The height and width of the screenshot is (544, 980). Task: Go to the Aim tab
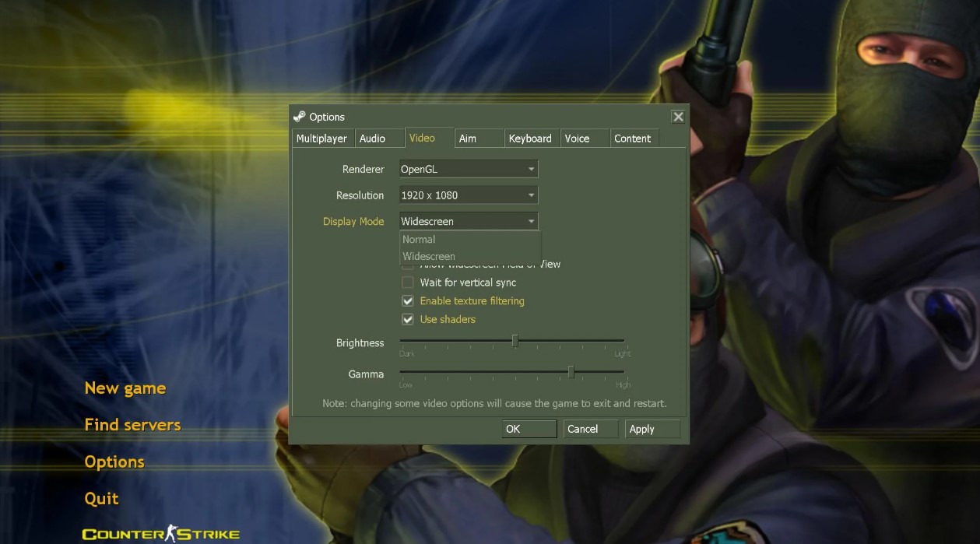click(x=479, y=139)
